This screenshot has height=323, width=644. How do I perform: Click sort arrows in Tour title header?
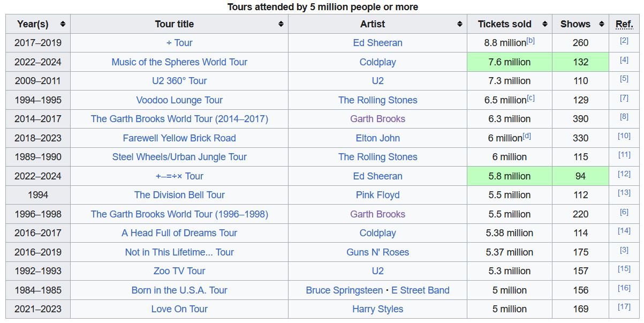281,24
